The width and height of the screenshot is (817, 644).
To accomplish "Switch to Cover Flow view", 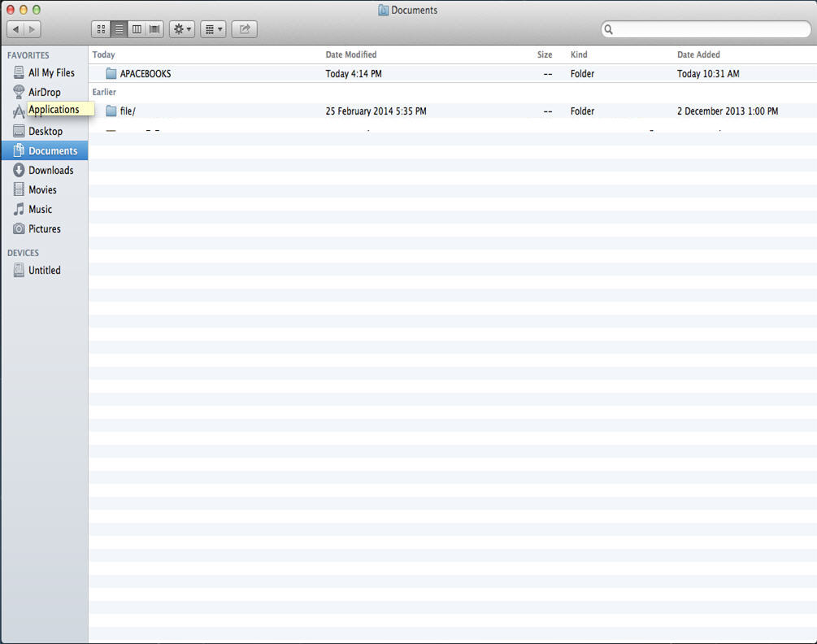I will coord(154,29).
